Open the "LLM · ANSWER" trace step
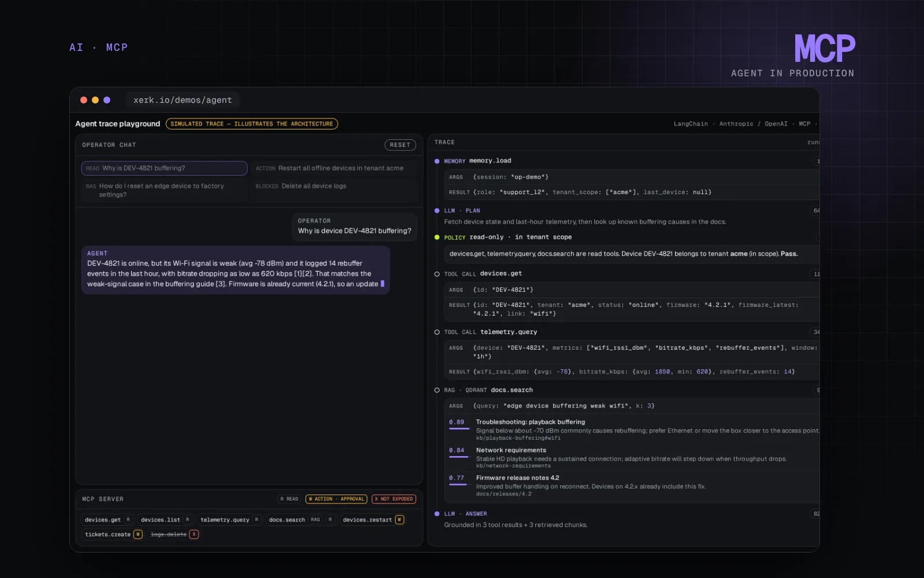924x578 pixels. pos(465,514)
